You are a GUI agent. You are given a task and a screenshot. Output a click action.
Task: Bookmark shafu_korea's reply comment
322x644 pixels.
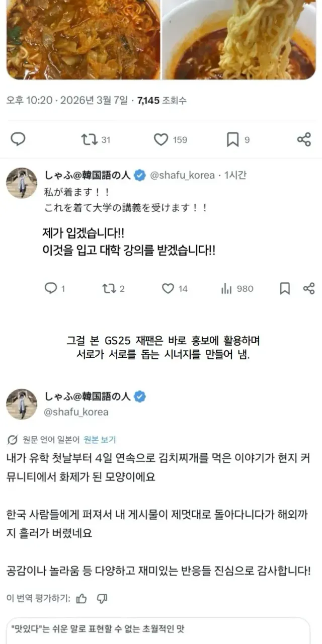click(285, 288)
